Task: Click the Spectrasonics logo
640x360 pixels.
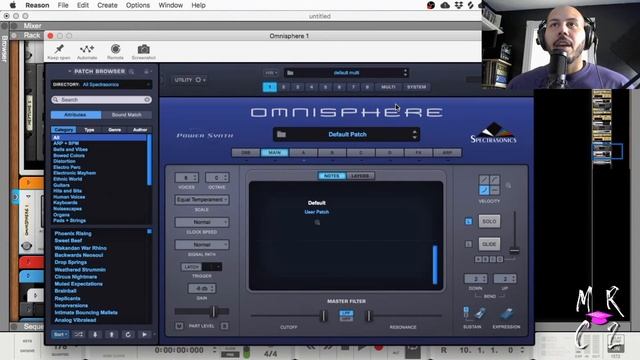Action: pyautogui.click(x=493, y=133)
